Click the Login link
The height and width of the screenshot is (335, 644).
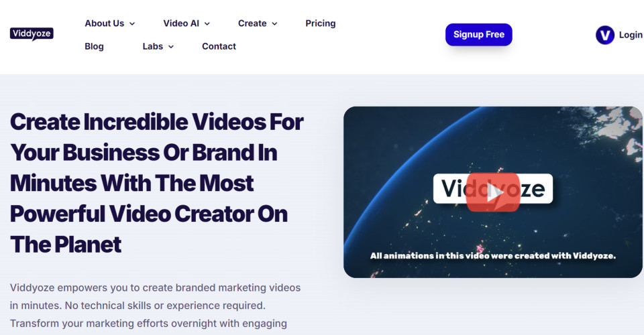[x=631, y=35]
